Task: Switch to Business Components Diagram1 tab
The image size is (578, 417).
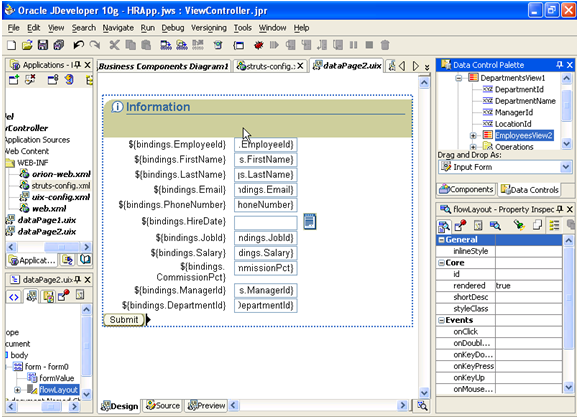Action: pos(164,66)
